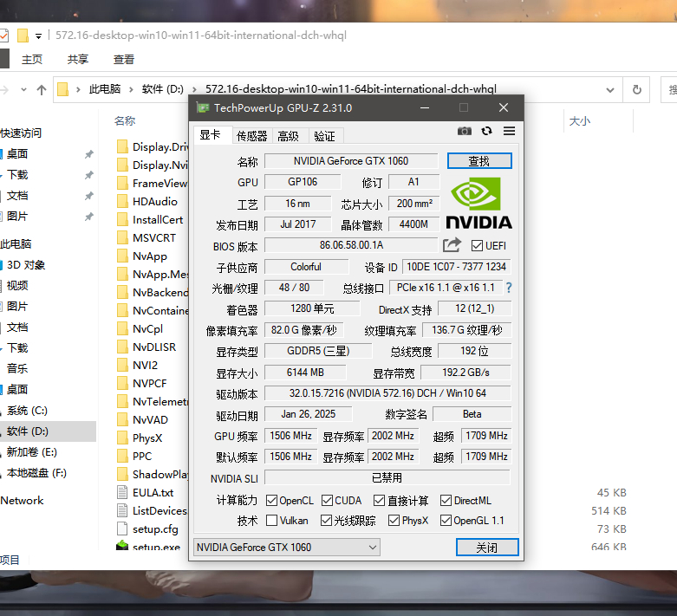Image resolution: width=677 pixels, height=616 pixels.
Task: Select the NvCpl folder icon
Action: pos(122,328)
